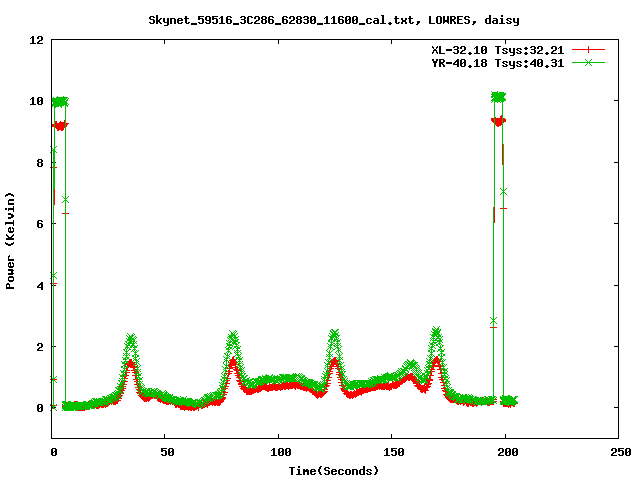Image resolution: width=640 pixels, height=480 pixels.
Task: Click y-axis tick label 2
Action: pos(40,347)
